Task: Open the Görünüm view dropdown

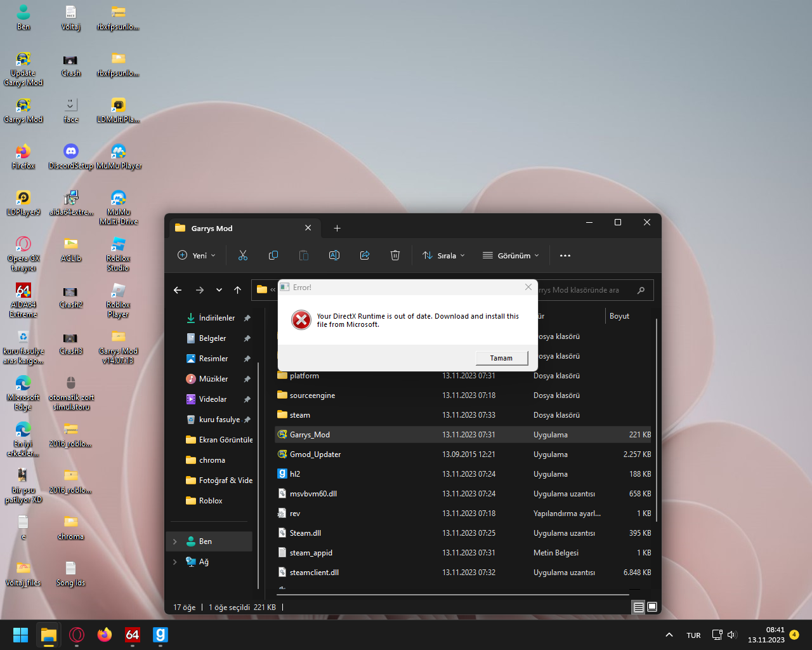Action: pos(511,255)
